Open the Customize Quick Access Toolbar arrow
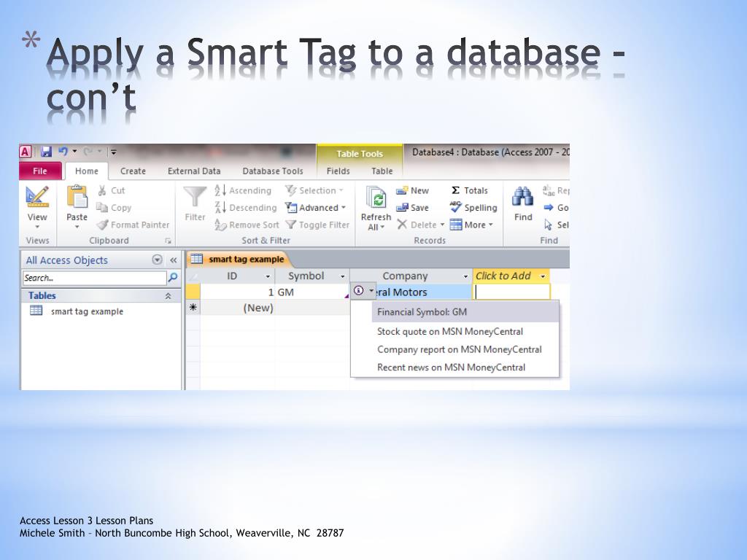747x560 pixels. [x=113, y=152]
